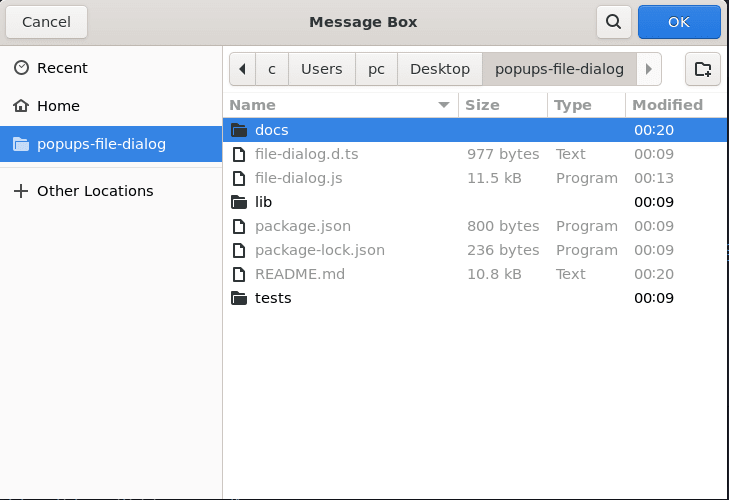The image size is (729, 500).
Task: Click the package-lock.json file name
Action: point(320,250)
